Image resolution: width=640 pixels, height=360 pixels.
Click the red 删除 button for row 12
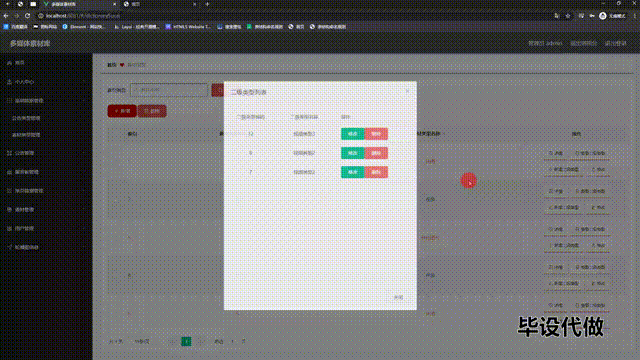tap(376, 134)
